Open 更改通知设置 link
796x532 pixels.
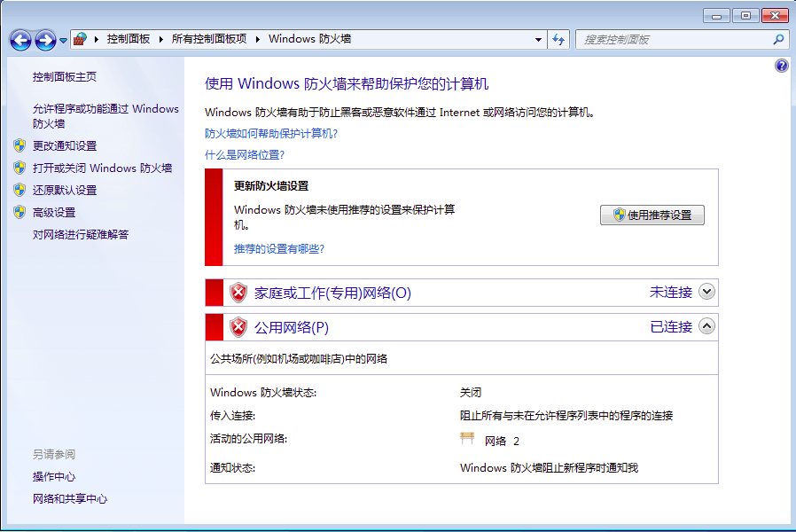[65, 145]
